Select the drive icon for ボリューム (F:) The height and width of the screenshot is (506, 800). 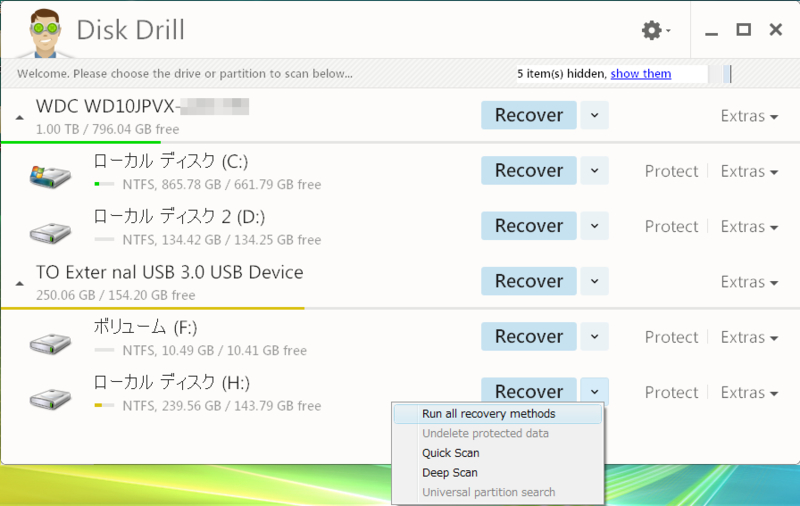[50, 343]
